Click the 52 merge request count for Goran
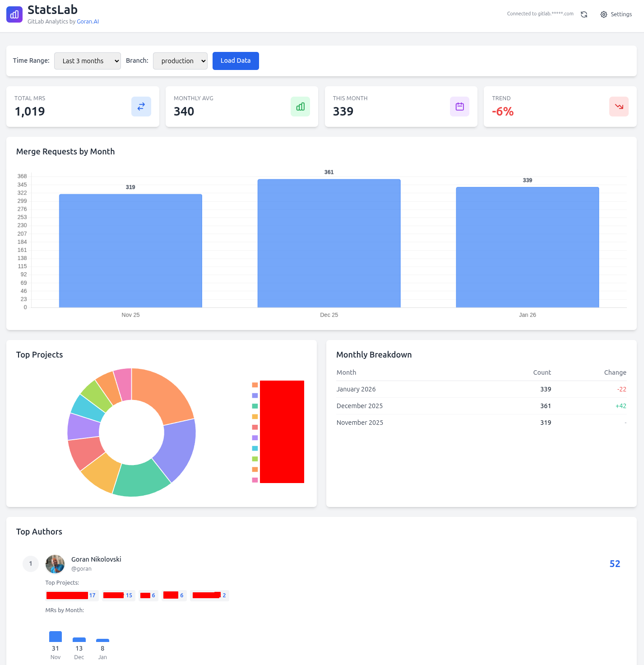This screenshot has width=644, height=665. tap(615, 563)
